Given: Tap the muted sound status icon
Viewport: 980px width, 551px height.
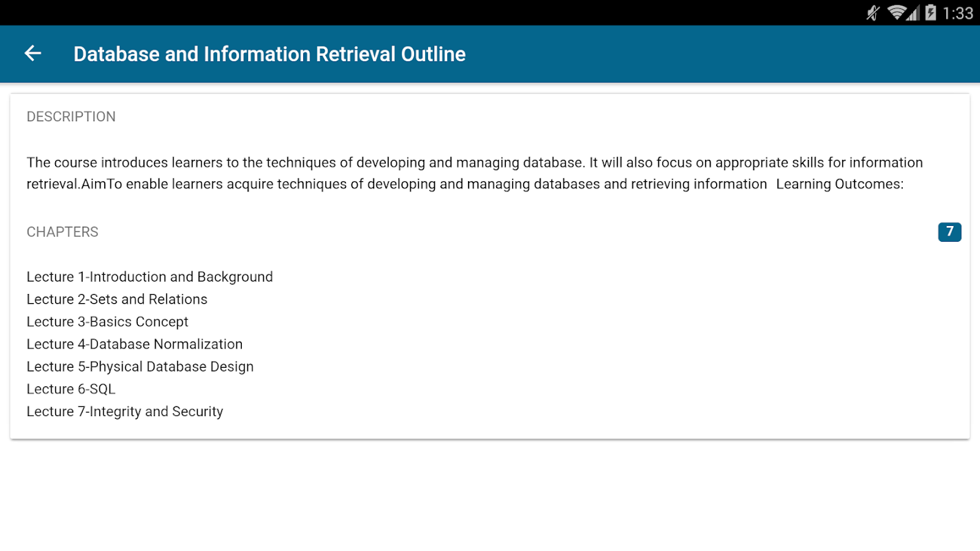Looking at the screenshot, I should click(x=874, y=12).
